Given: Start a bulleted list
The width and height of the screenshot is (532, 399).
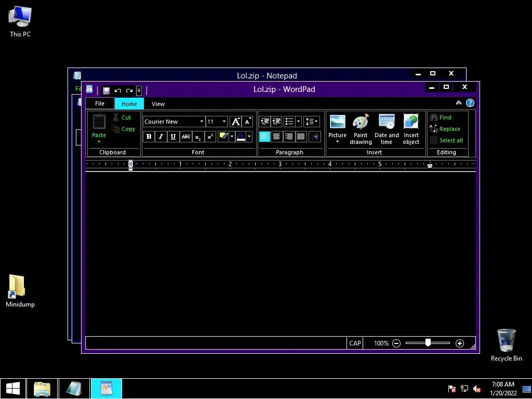Looking at the screenshot, I should pos(289,121).
